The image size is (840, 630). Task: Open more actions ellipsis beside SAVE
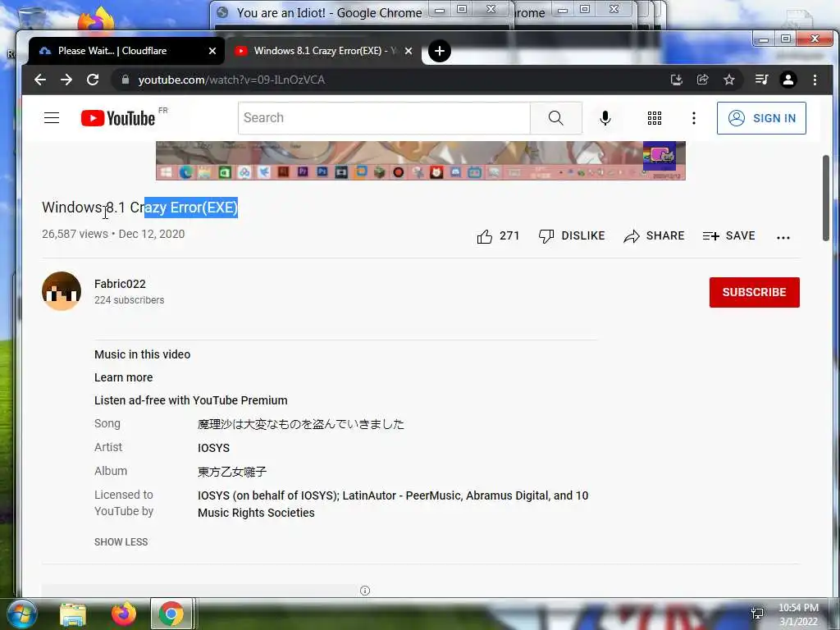[x=783, y=237]
